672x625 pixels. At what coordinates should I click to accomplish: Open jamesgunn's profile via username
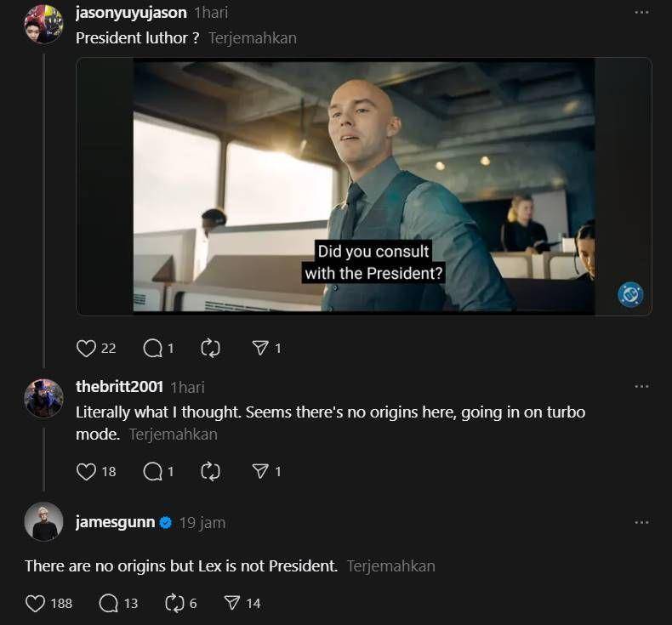[116, 522]
